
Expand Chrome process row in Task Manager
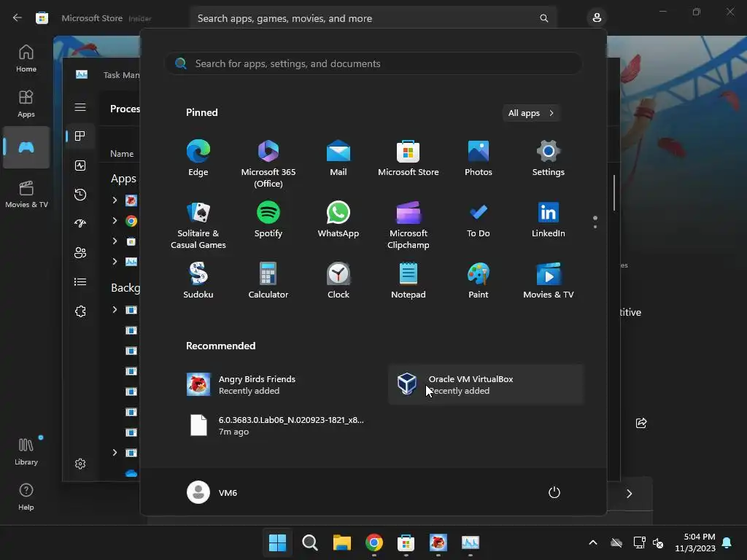(x=115, y=220)
